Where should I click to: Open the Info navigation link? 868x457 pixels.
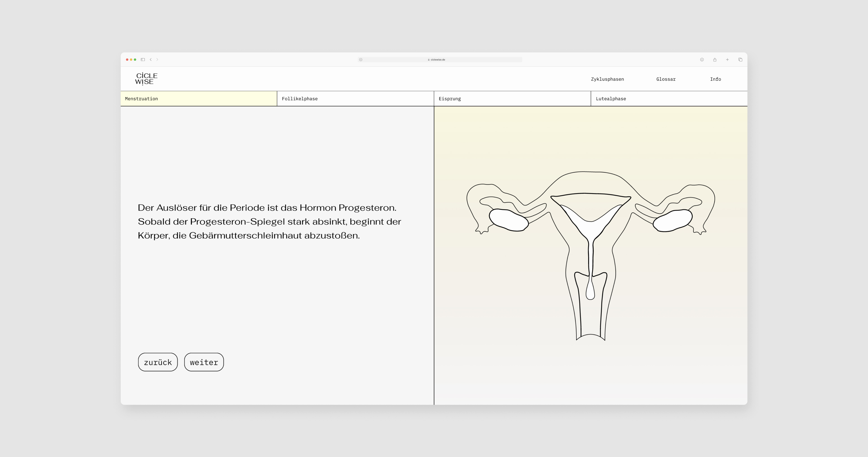tap(715, 79)
